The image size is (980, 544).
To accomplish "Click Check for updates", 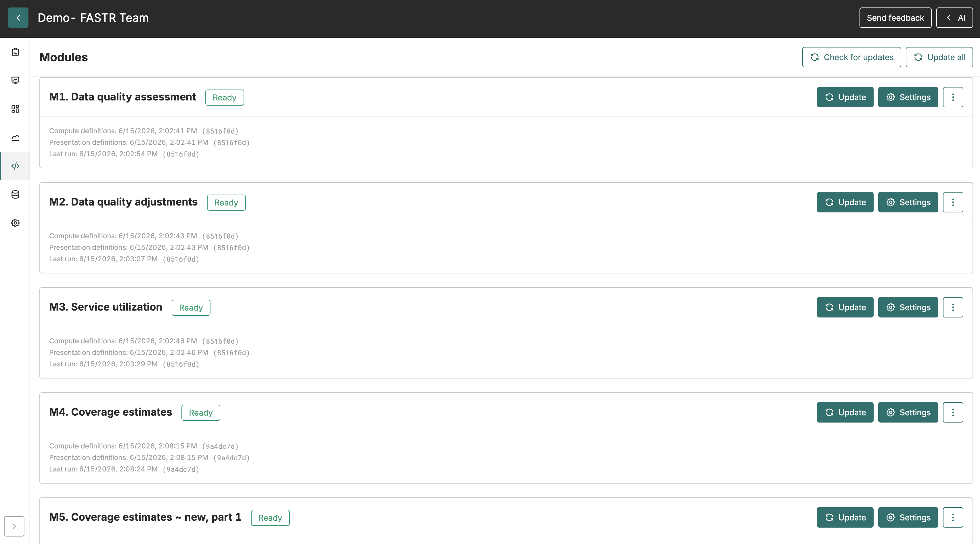I will 851,57.
